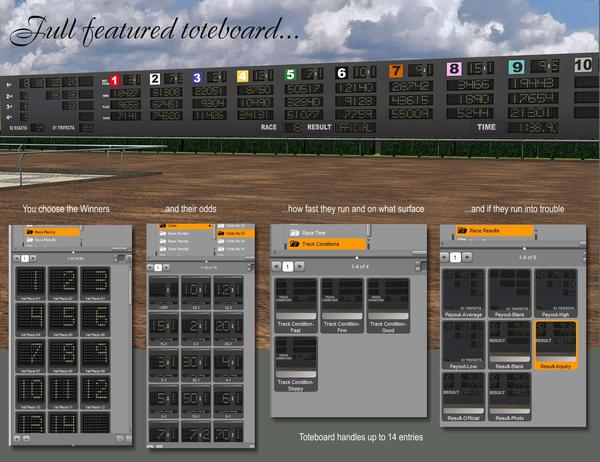Go to next page in winners panel
This screenshot has height=462, width=600.
(x=33, y=258)
